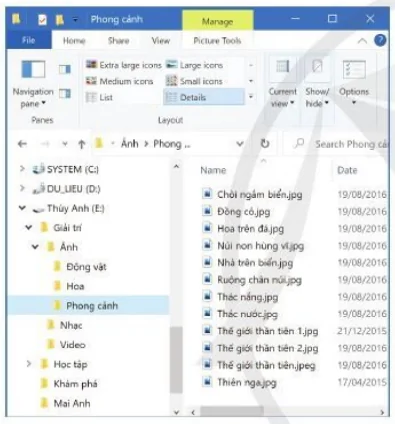Toggle the Preview pane icon
This screenshot has height=424, width=395.
65,69
